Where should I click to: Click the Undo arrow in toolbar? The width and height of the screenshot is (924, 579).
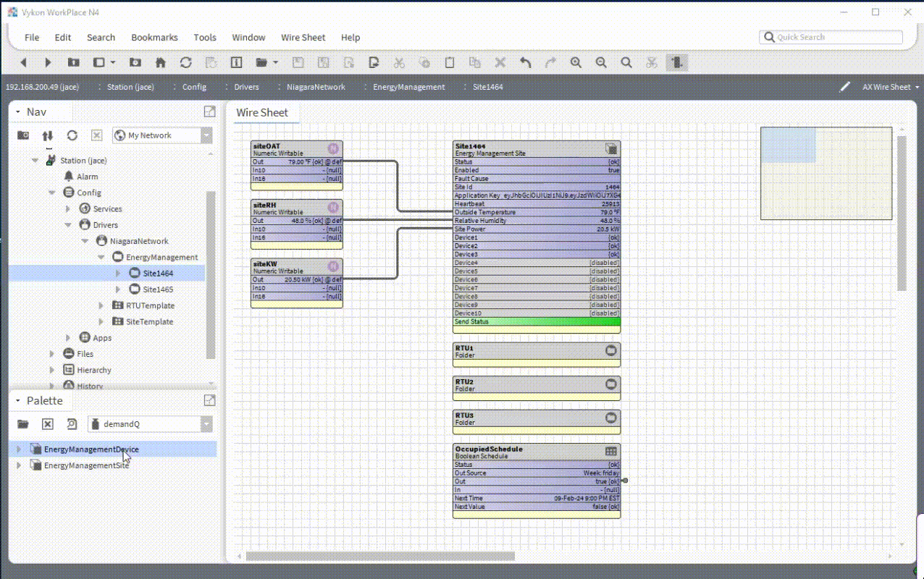tap(526, 63)
